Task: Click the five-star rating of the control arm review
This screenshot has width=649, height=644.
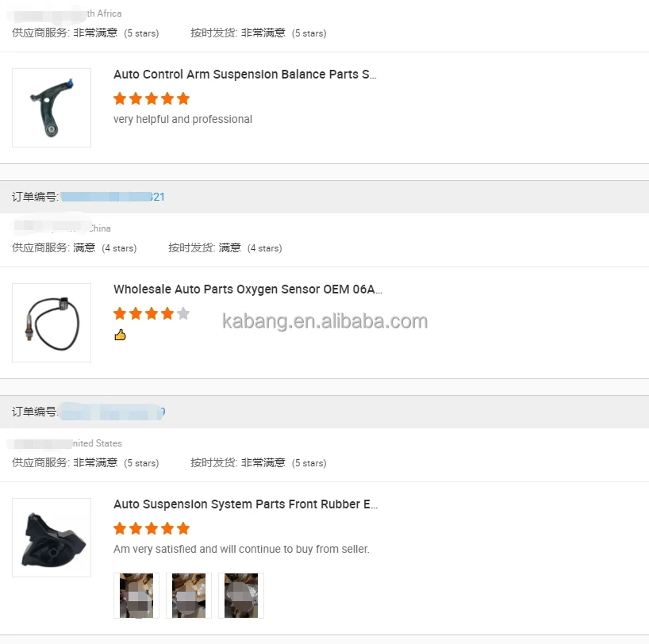Action: point(152,98)
